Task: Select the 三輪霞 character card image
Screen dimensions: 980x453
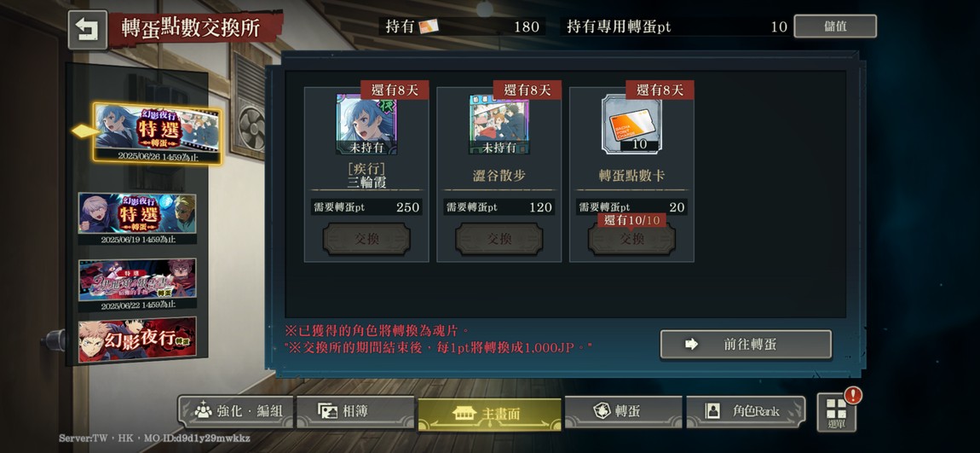Action: point(366,125)
